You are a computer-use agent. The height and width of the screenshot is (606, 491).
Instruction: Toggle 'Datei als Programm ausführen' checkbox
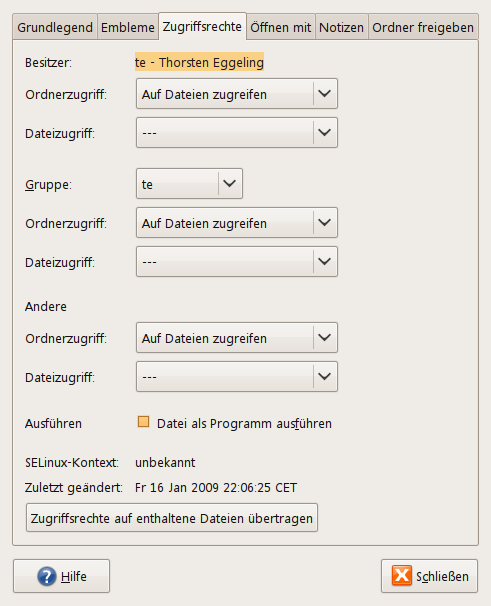pyautogui.click(x=143, y=422)
